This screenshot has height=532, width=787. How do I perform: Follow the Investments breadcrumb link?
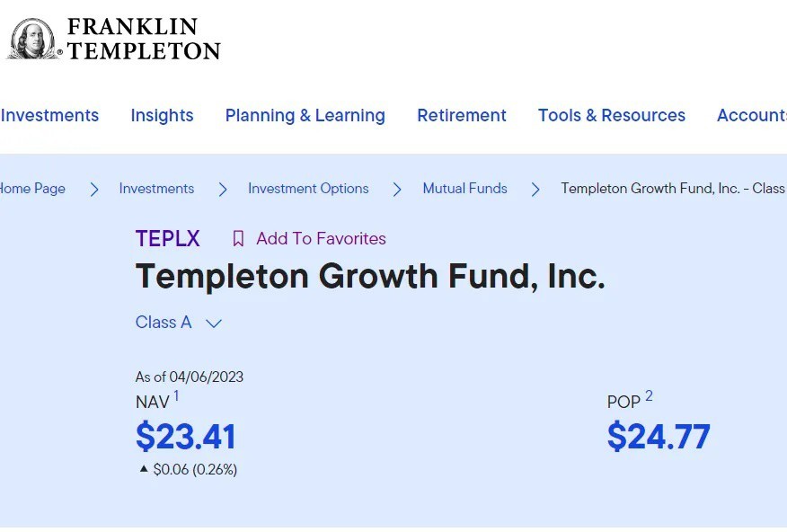(x=156, y=189)
